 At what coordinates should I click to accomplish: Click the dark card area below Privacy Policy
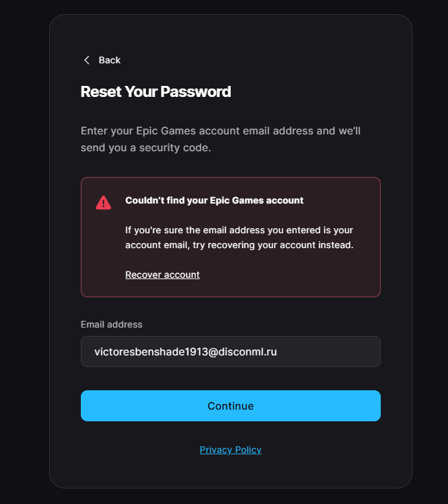[231, 472]
